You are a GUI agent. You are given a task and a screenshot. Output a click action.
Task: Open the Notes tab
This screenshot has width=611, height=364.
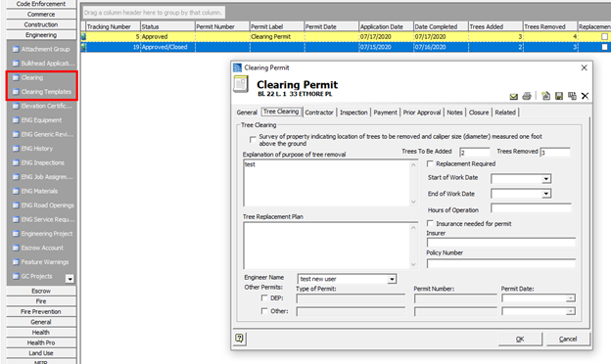454,113
